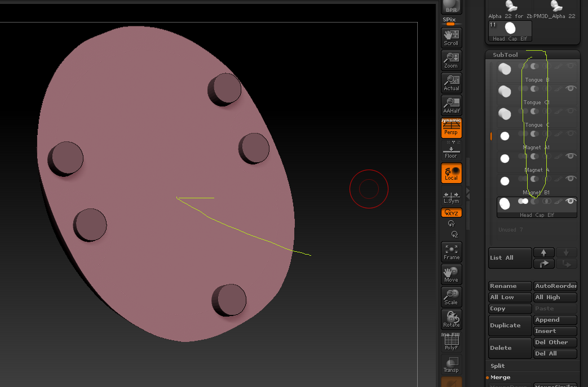
Task: Click the List All button
Action: (510, 258)
